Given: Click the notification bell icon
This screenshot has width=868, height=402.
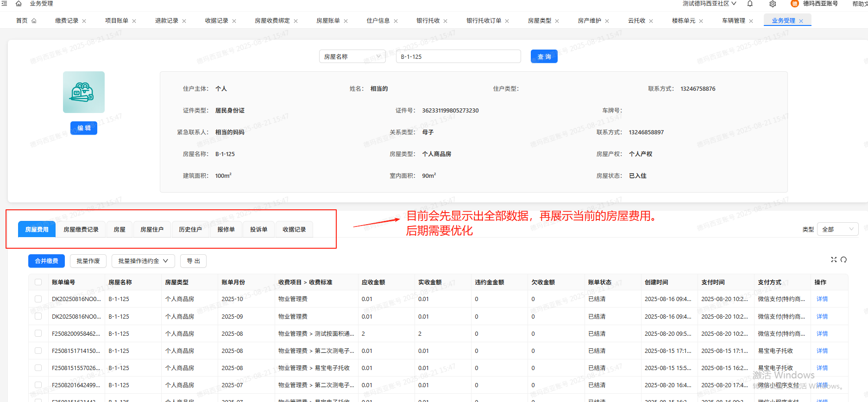Looking at the screenshot, I should pyautogui.click(x=750, y=4).
